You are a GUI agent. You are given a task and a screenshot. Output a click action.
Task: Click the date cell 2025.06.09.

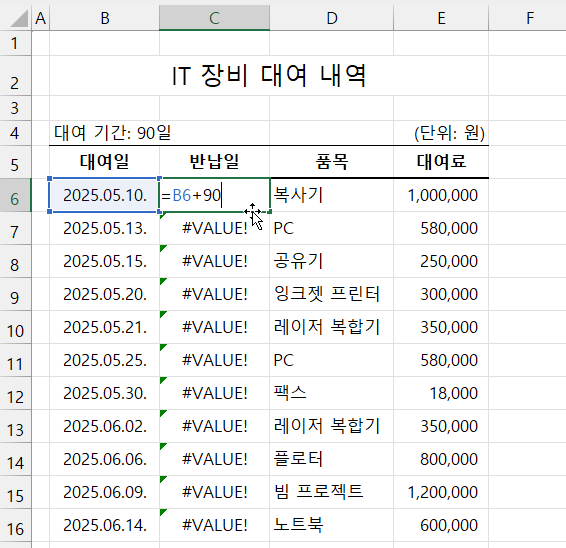tap(105, 492)
